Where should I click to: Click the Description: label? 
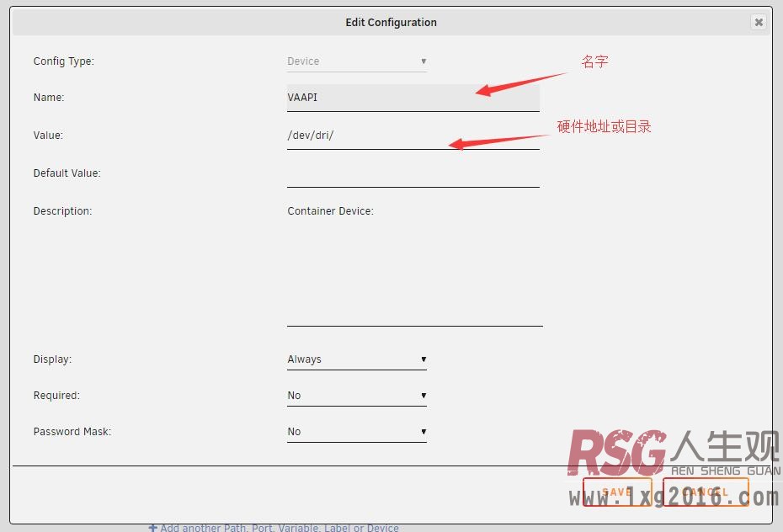click(62, 211)
